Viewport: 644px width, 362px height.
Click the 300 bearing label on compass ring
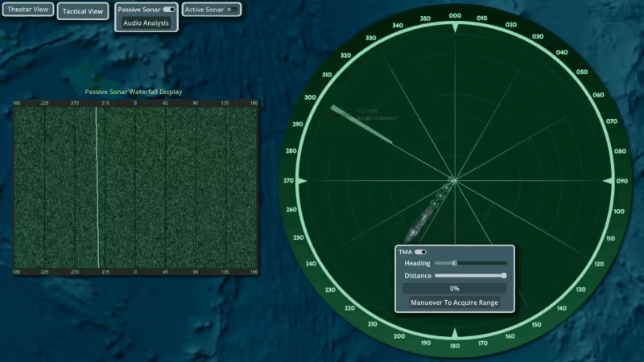pyautogui.click(x=310, y=97)
